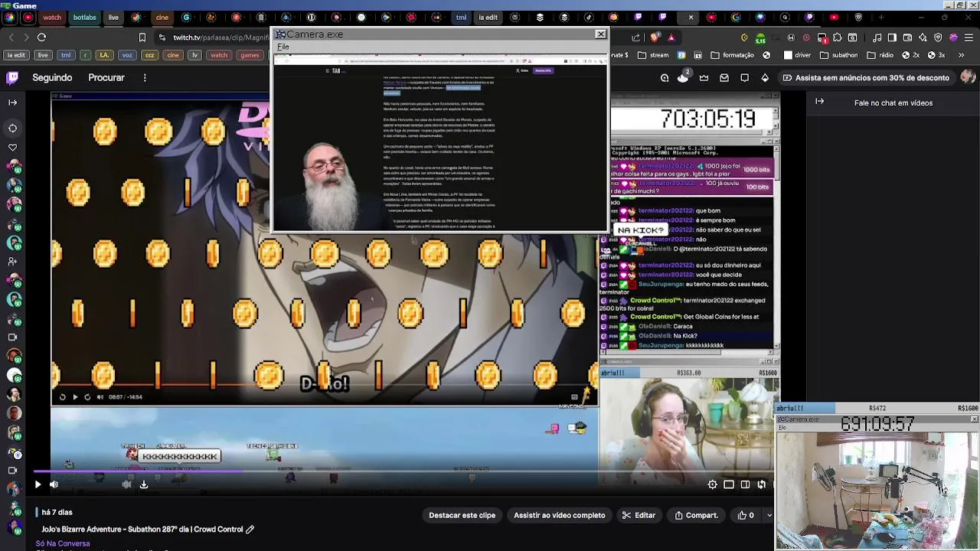This screenshot has width=980, height=551.
Task: Open the Twitch whispers chat bubble icon
Action: click(x=744, y=77)
